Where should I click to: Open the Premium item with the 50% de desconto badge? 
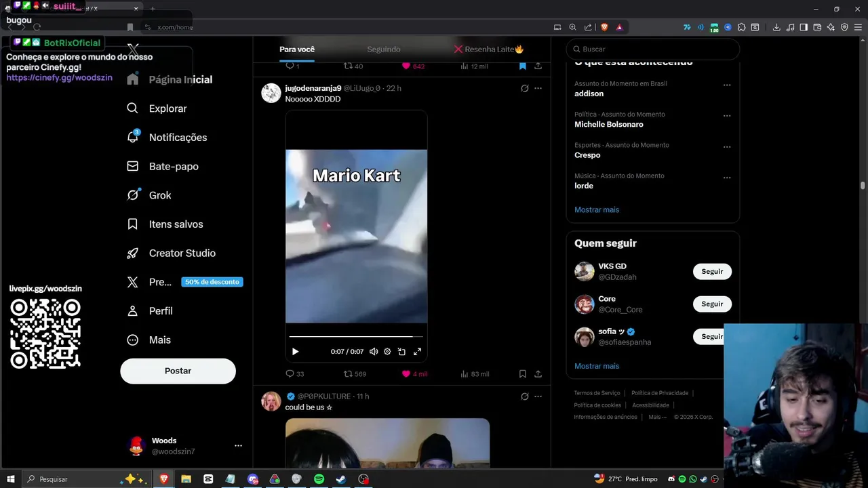[x=184, y=282]
